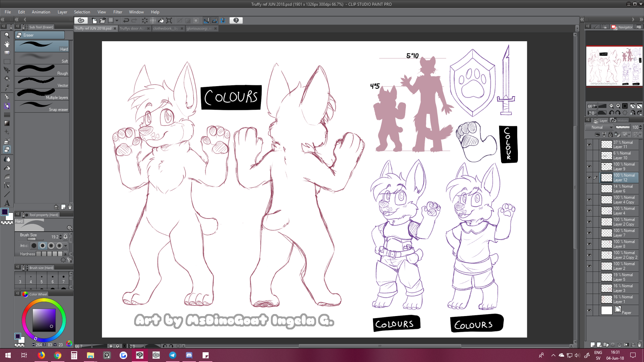This screenshot has height=362, width=644.
Task: Expand the save options dropdown arrow
Action: coord(117,20)
